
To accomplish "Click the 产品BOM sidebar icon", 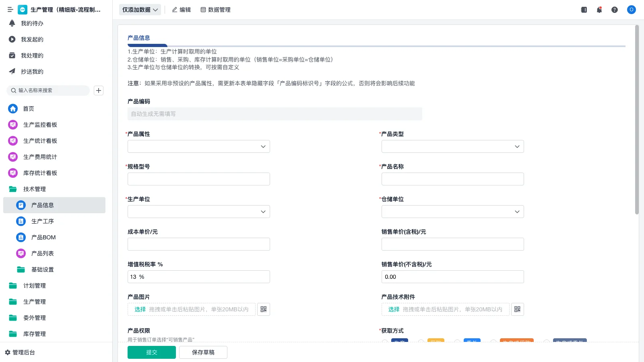I will pos(21,237).
